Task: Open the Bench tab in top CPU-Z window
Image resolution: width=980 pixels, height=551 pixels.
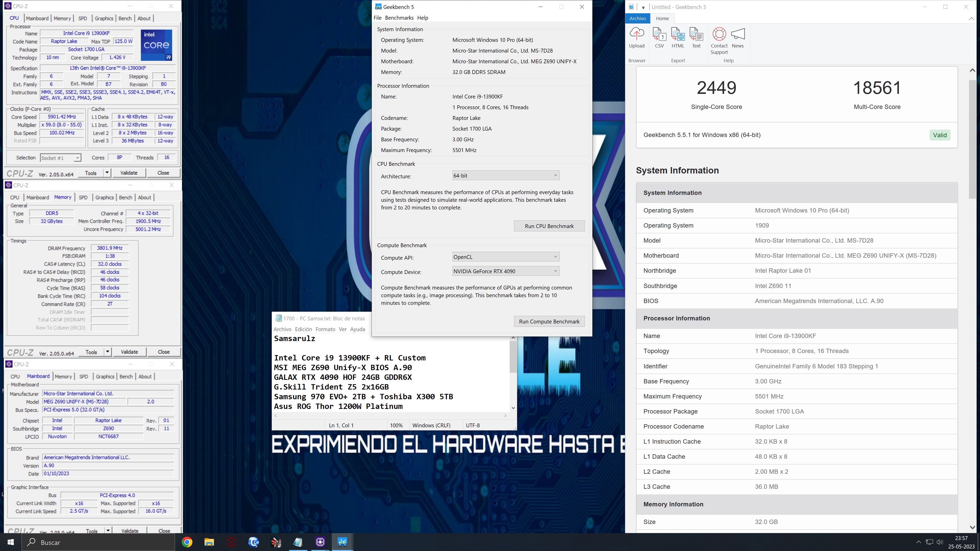Action: coord(125,18)
